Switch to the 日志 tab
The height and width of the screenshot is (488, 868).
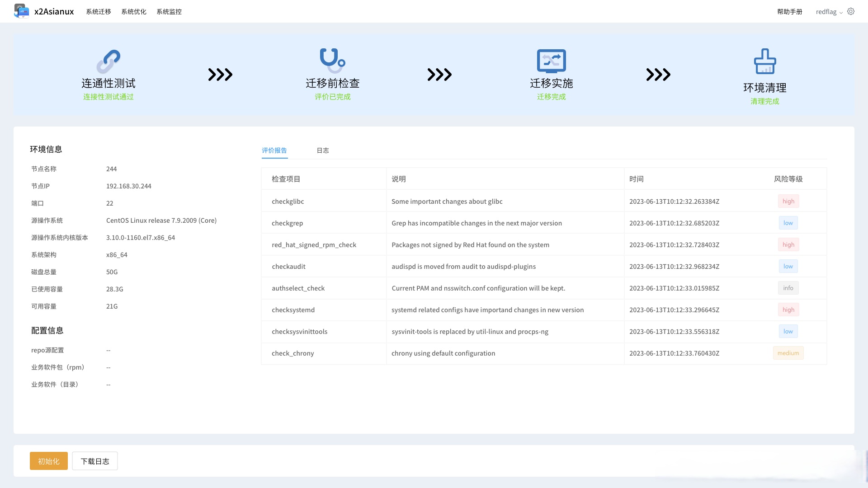click(x=322, y=150)
